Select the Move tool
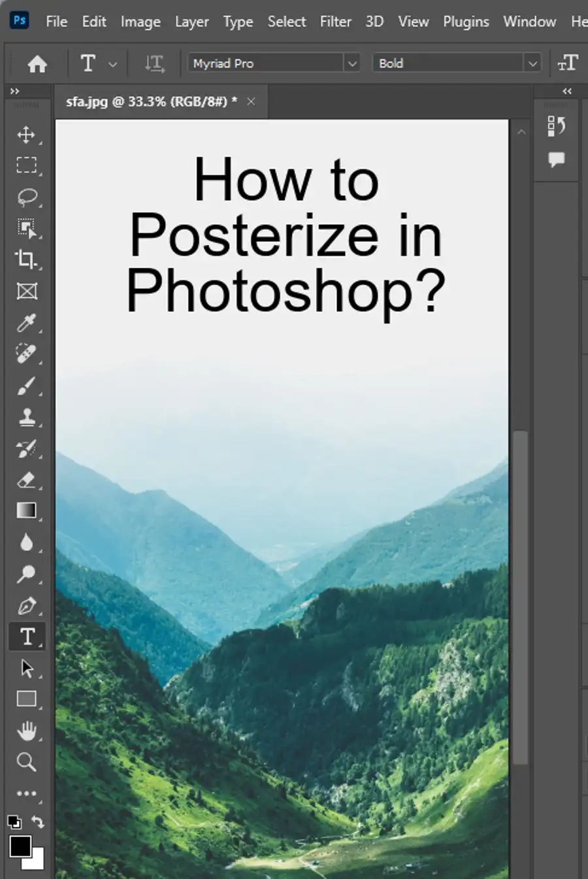The height and width of the screenshot is (879, 588). click(x=26, y=135)
